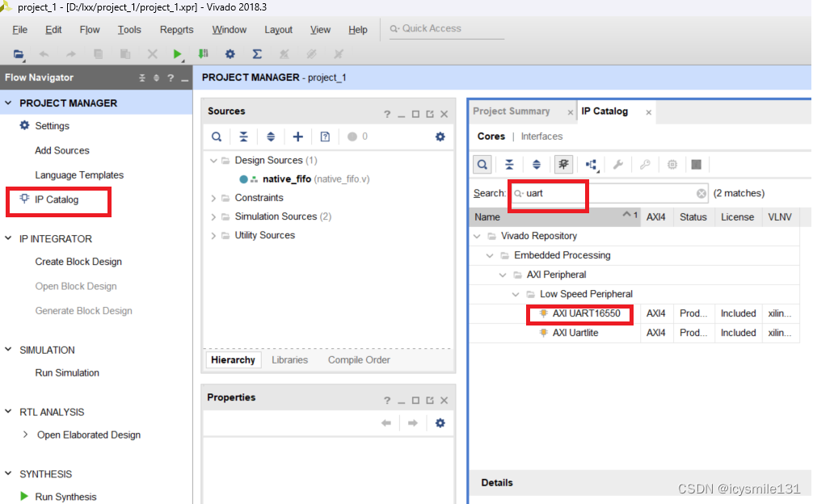
Task: Open the Flow menu
Action: pos(90,30)
